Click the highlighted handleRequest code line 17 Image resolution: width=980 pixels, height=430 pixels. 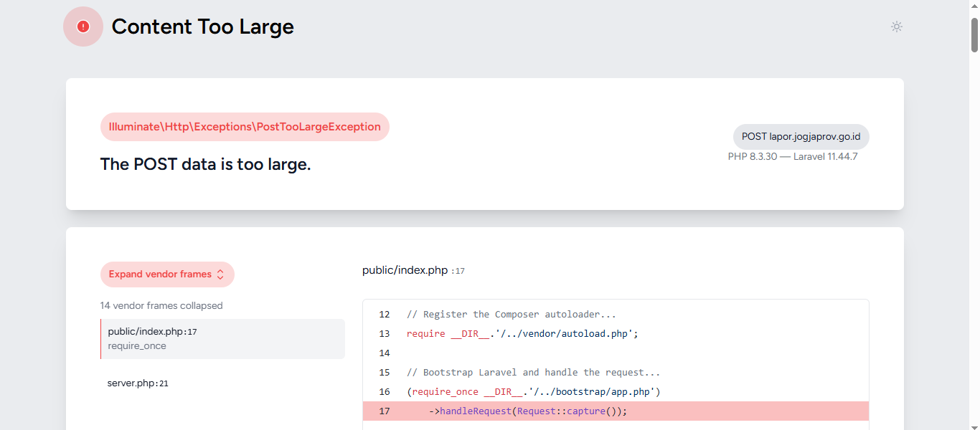click(x=533, y=411)
